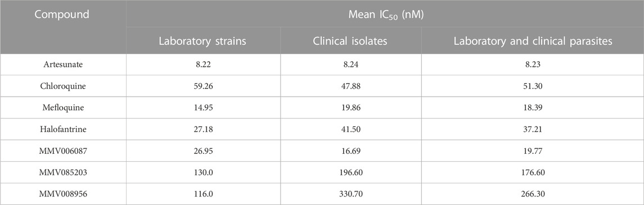This screenshot has height=205, width=644.
Task: Click the 19.86 Mefloquine clinical value
Action: (x=351, y=108)
